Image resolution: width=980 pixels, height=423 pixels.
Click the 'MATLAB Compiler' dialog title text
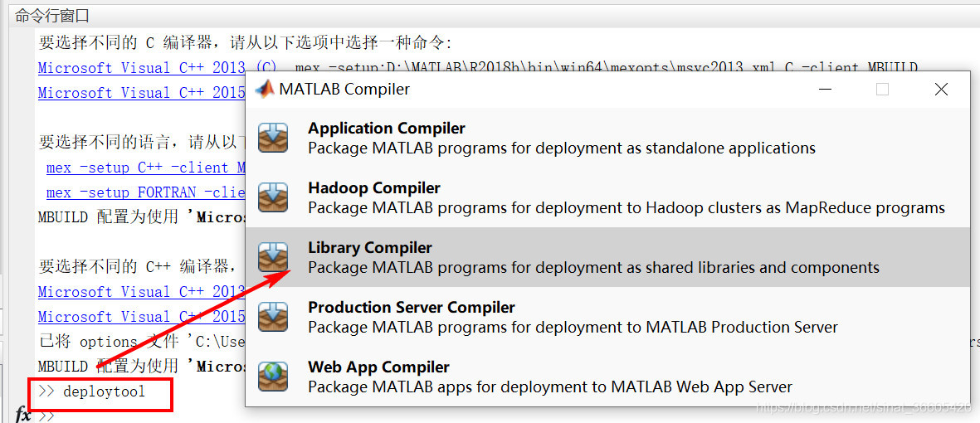coord(344,90)
